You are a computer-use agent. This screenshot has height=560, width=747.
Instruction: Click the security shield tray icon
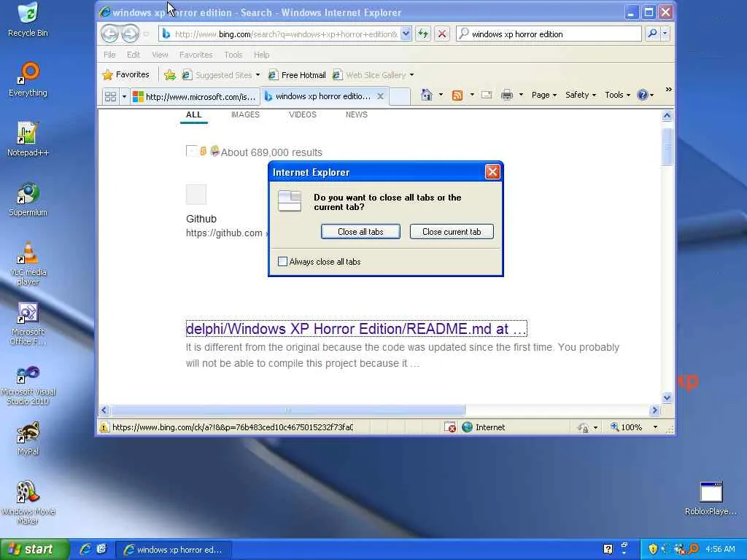click(653, 549)
